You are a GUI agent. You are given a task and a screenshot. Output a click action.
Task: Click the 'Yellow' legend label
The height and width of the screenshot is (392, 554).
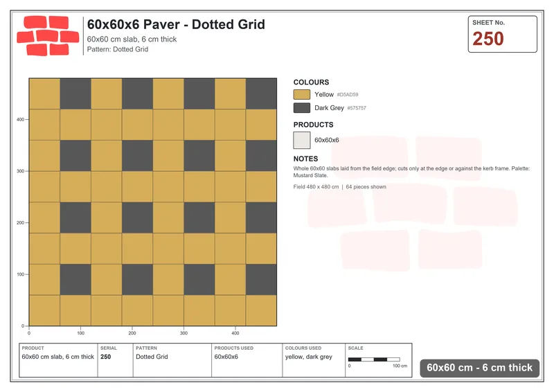tap(324, 94)
